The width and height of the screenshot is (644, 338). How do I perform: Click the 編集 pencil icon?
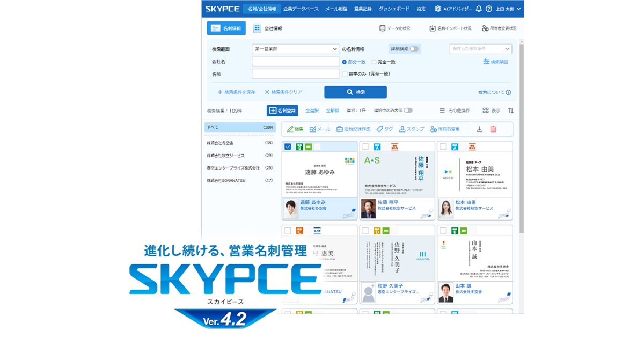(290, 129)
